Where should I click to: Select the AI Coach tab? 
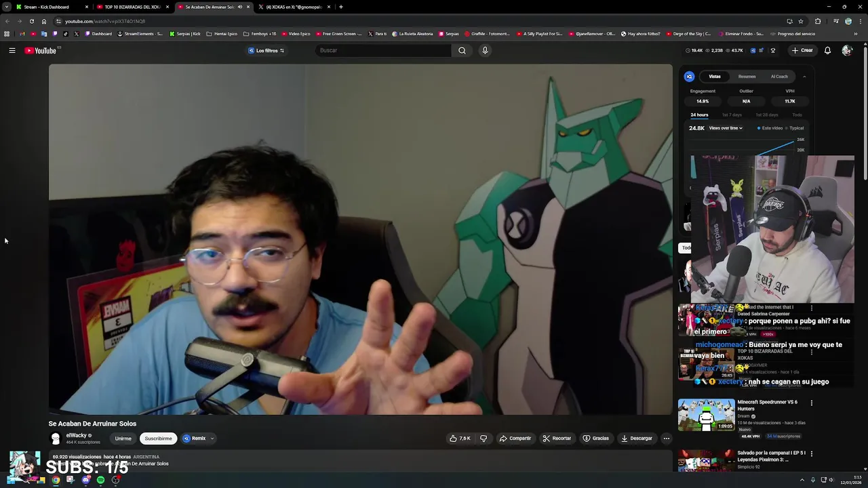coord(779,77)
